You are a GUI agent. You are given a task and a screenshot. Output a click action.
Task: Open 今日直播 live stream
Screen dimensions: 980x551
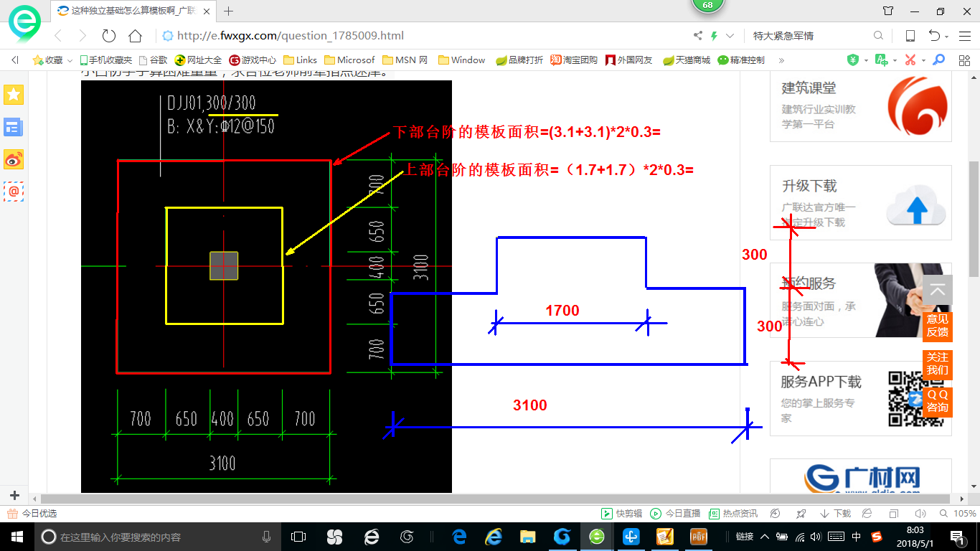pyautogui.click(x=675, y=514)
